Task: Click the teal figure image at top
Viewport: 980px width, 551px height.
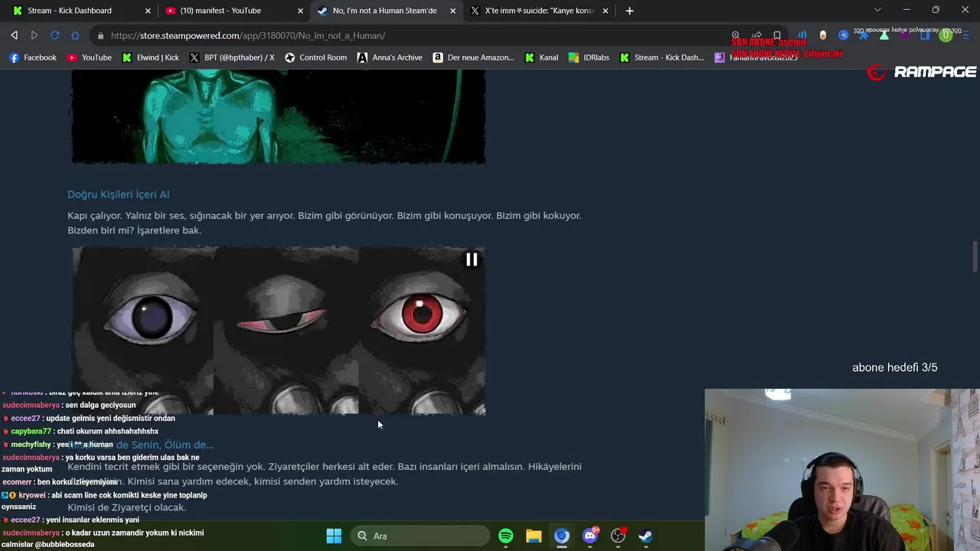Action: click(279, 116)
